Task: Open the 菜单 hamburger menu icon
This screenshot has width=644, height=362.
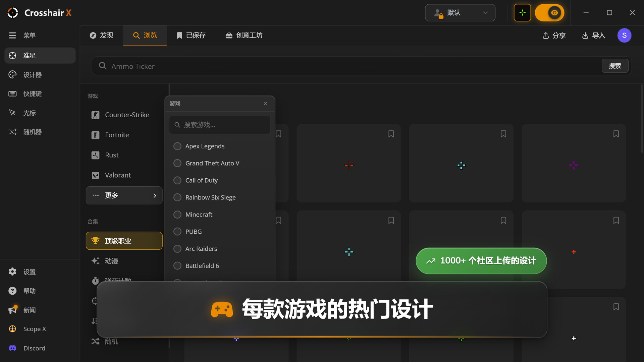Action: 12,35
